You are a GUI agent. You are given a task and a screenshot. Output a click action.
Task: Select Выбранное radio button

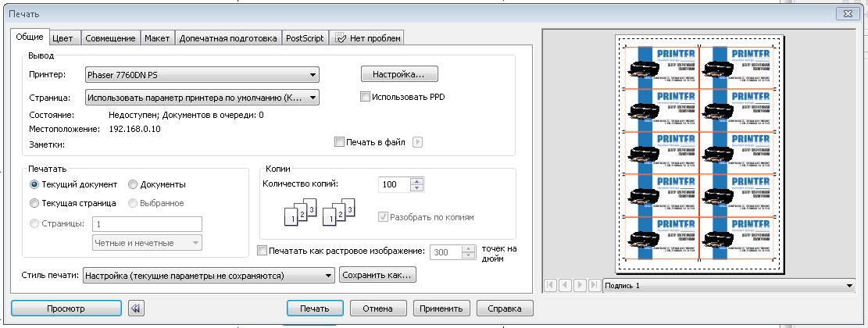point(133,203)
